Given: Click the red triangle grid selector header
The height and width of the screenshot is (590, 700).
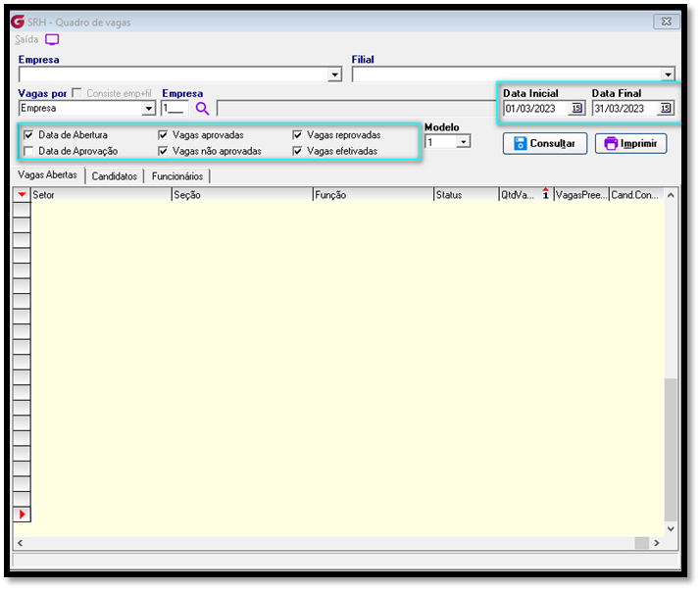Looking at the screenshot, I should tap(22, 195).
